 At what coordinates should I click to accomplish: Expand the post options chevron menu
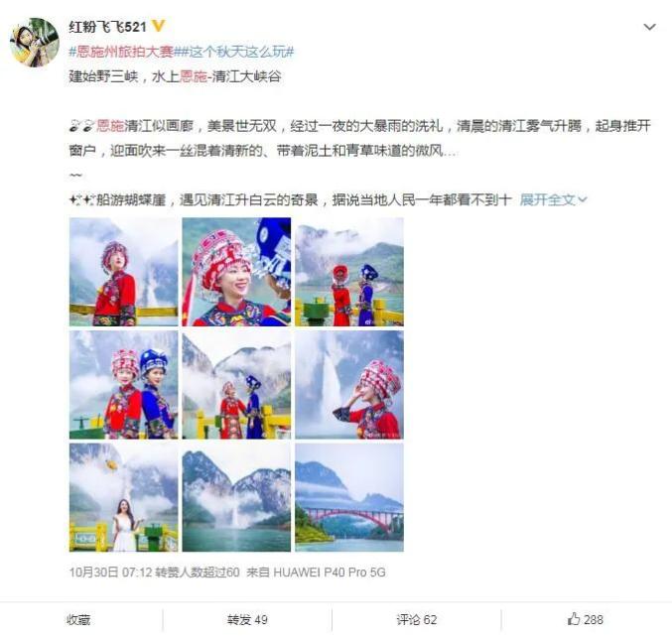point(650,27)
